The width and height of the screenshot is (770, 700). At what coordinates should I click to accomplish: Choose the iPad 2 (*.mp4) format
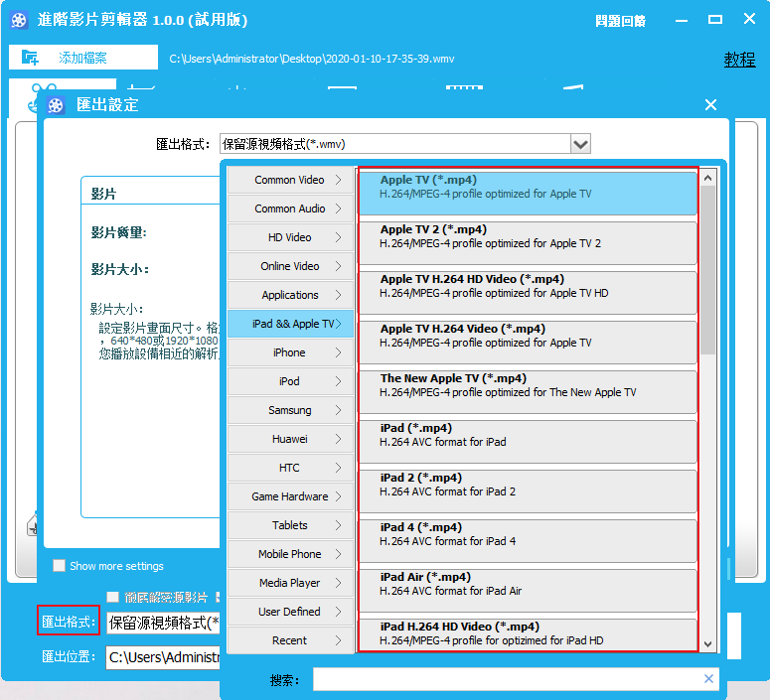click(528, 490)
